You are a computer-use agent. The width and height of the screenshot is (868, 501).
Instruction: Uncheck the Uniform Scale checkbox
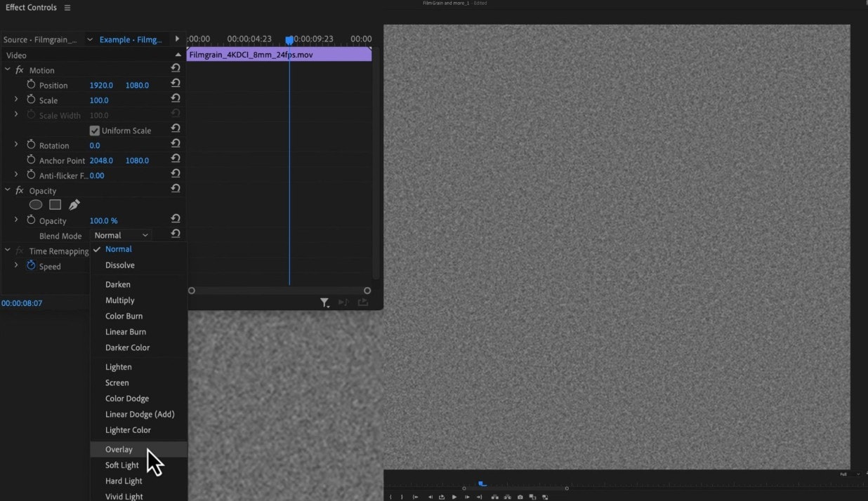tap(94, 130)
